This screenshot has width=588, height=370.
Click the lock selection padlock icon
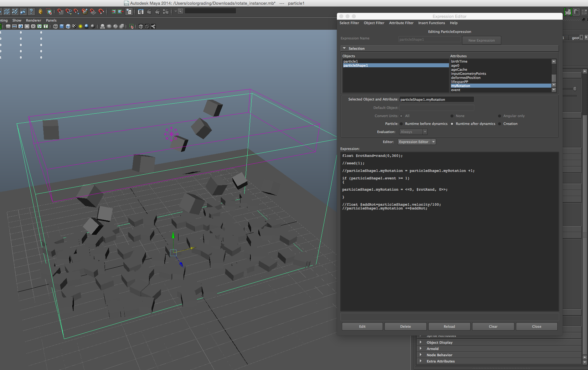(x=40, y=12)
